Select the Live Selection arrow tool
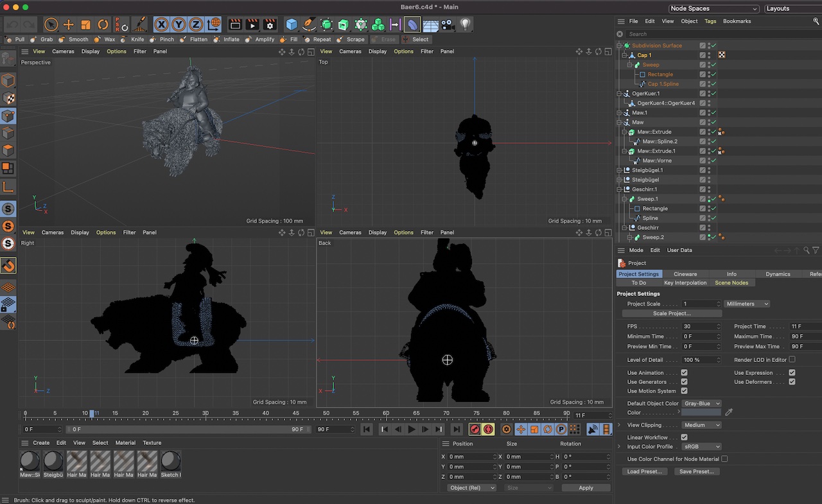 [x=51, y=24]
